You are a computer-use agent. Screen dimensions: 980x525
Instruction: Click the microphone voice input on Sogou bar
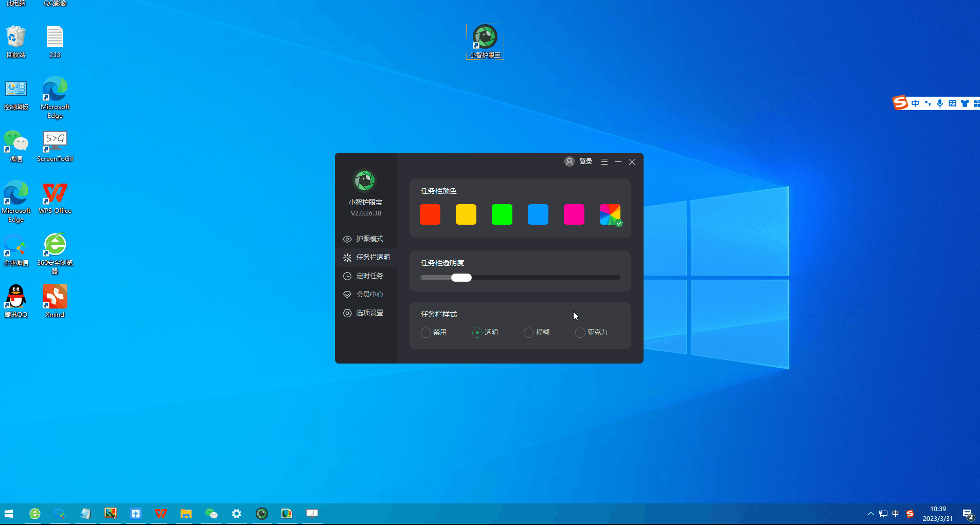[x=940, y=103]
